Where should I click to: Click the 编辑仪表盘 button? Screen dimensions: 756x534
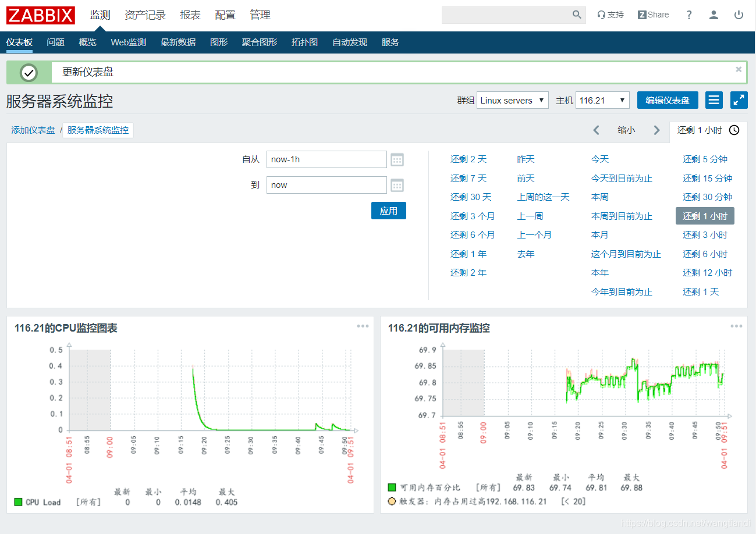(x=668, y=100)
